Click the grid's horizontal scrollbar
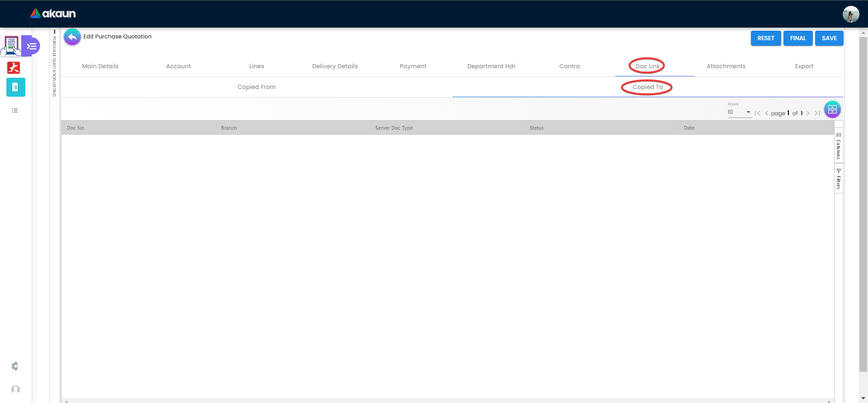868x403 pixels. [x=448, y=401]
